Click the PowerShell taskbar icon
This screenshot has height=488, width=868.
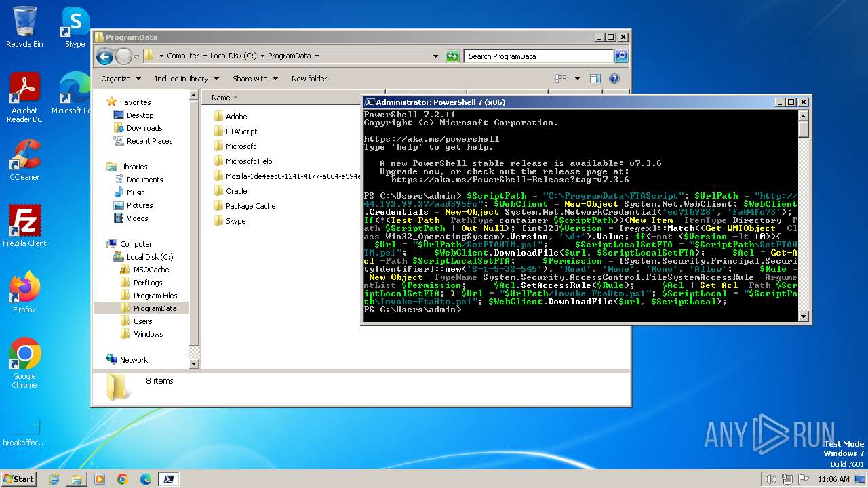(169, 479)
